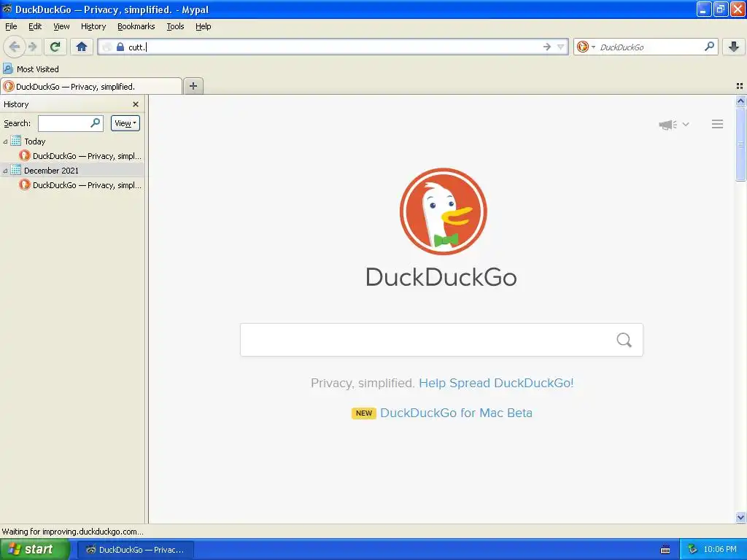The width and height of the screenshot is (747, 560).
Task: Open the Home page button
Action: click(82, 47)
